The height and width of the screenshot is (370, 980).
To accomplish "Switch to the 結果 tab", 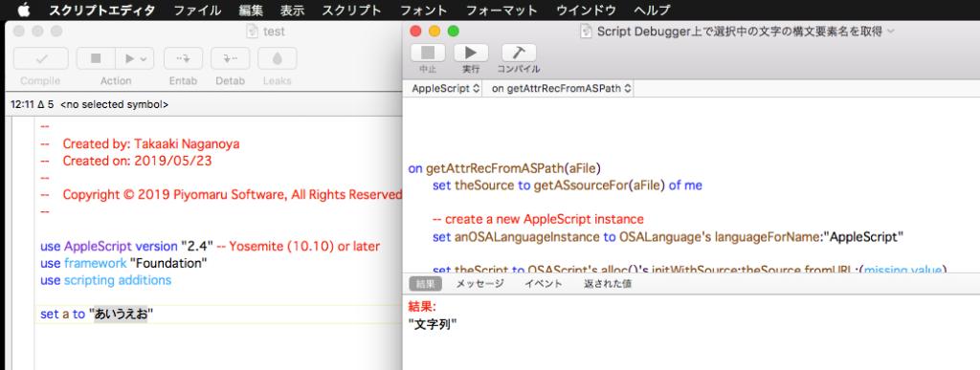I will 426,284.
